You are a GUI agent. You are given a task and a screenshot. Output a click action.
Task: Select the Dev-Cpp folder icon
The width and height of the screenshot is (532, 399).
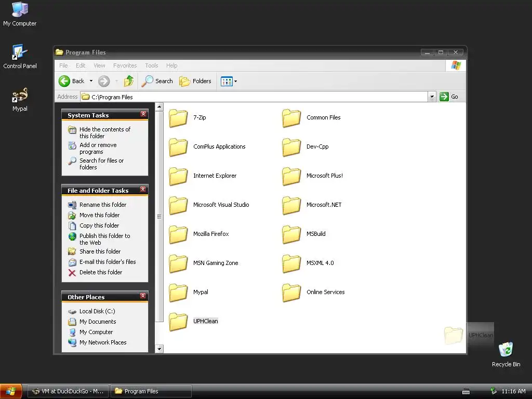pos(291,147)
